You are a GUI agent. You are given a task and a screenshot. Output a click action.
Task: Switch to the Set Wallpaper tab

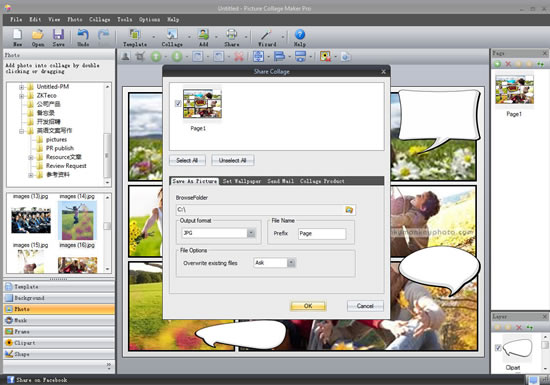242,181
